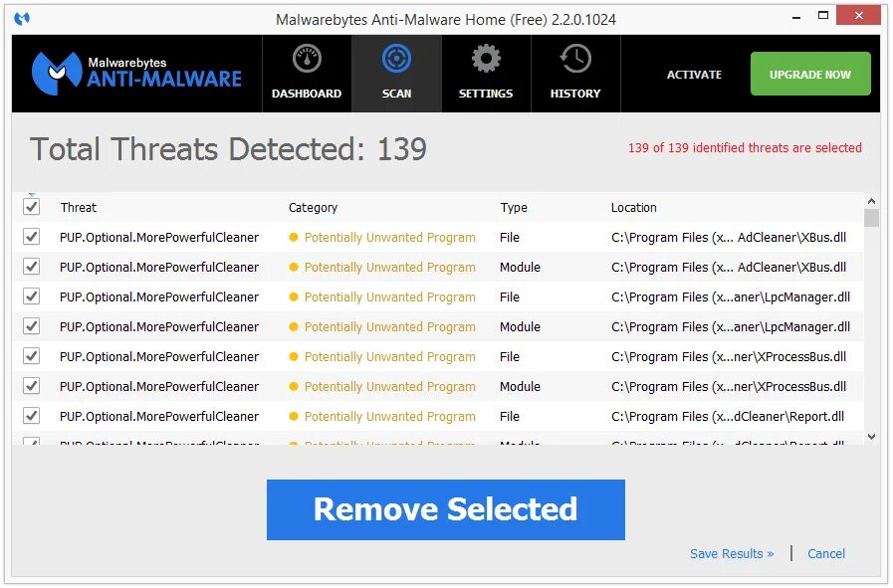Open the History tab
893x588 pixels.
[x=575, y=74]
